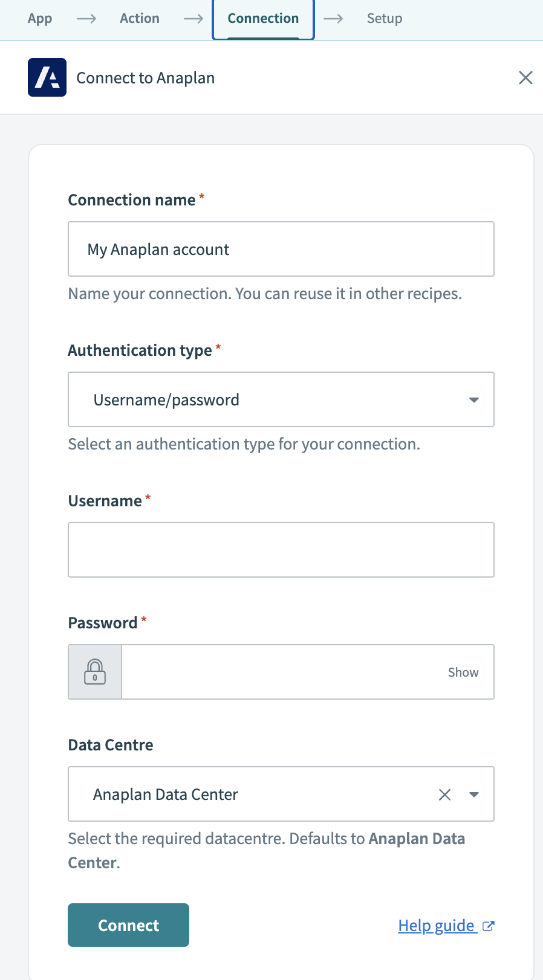Close the Connect to Anaplan dialog
543x980 pixels.
click(525, 77)
